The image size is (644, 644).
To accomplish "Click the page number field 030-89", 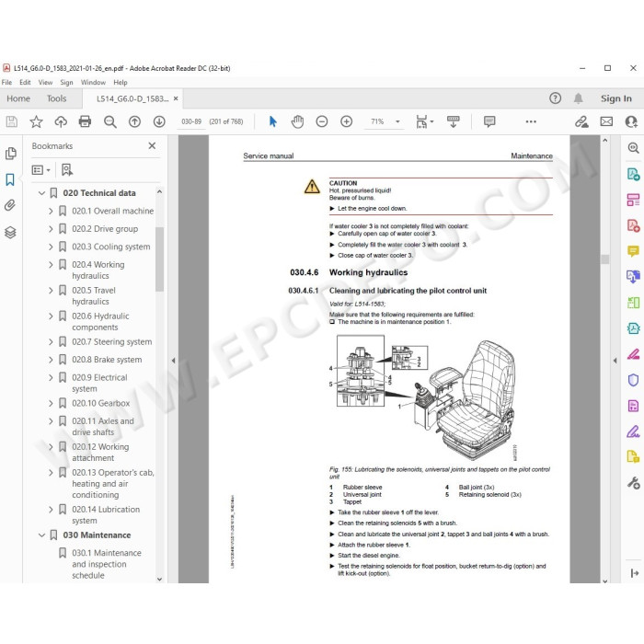I will point(191,121).
